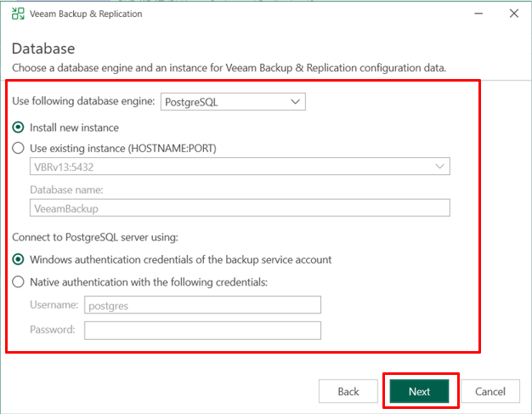Proceed by clicking the green Next button
The height and width of the screenshot is (414, 532).
click(419, 391)
